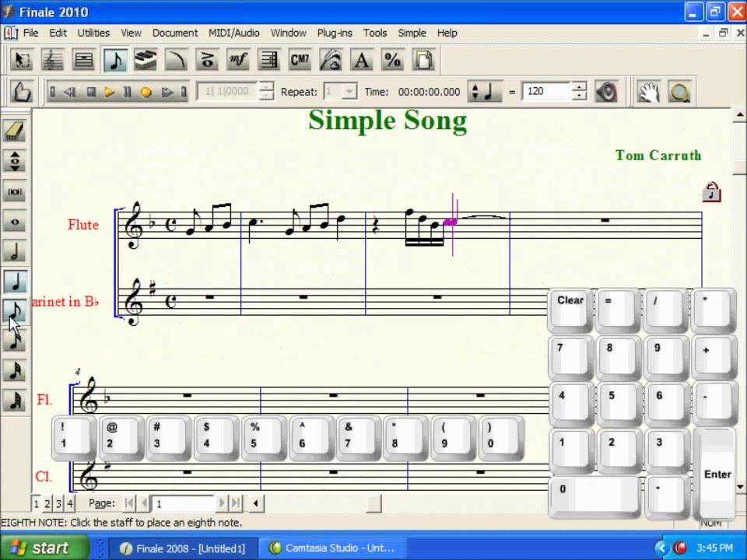
Task: Select the Articulation accent tool
Action: (207, 61)
